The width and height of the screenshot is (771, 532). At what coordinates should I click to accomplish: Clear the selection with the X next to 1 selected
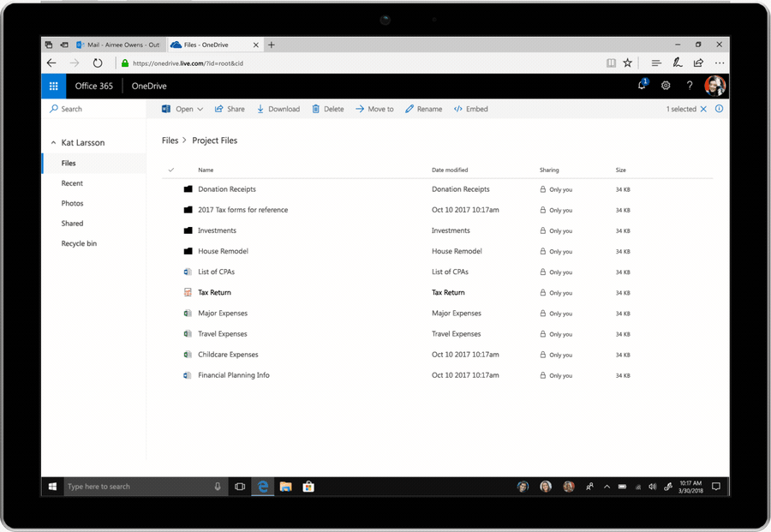click(x=704, y=109)
